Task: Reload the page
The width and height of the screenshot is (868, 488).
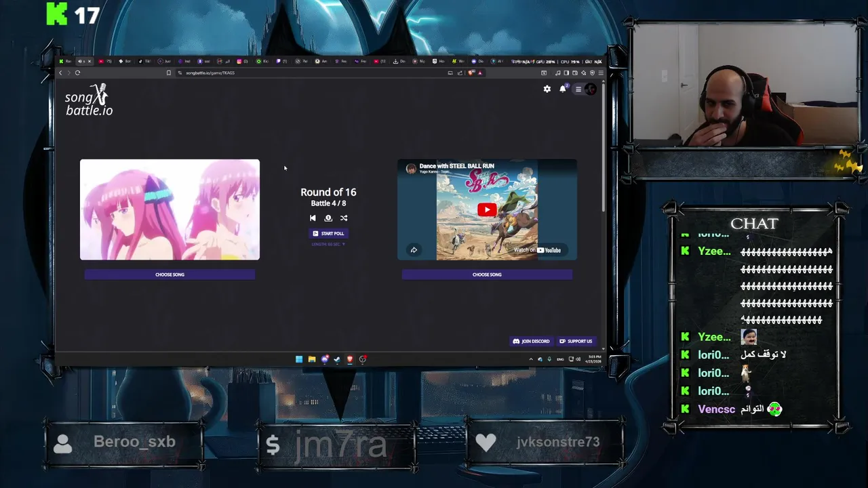Action: tap(77, 73)
